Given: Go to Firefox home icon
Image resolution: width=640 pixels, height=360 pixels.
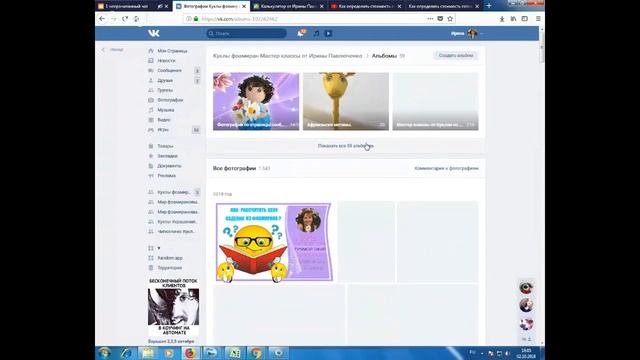Looking at the screenshot, I should pos(136,19).
